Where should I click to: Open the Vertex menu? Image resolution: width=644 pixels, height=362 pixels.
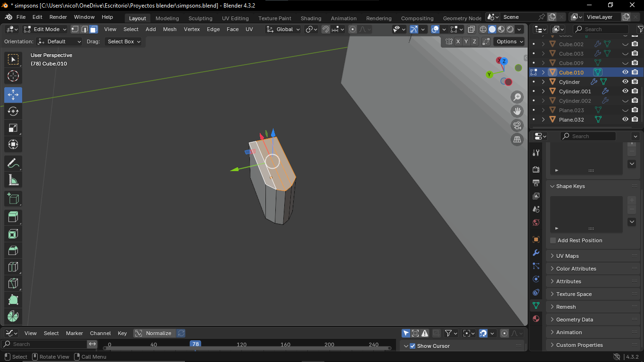point(192,29)
